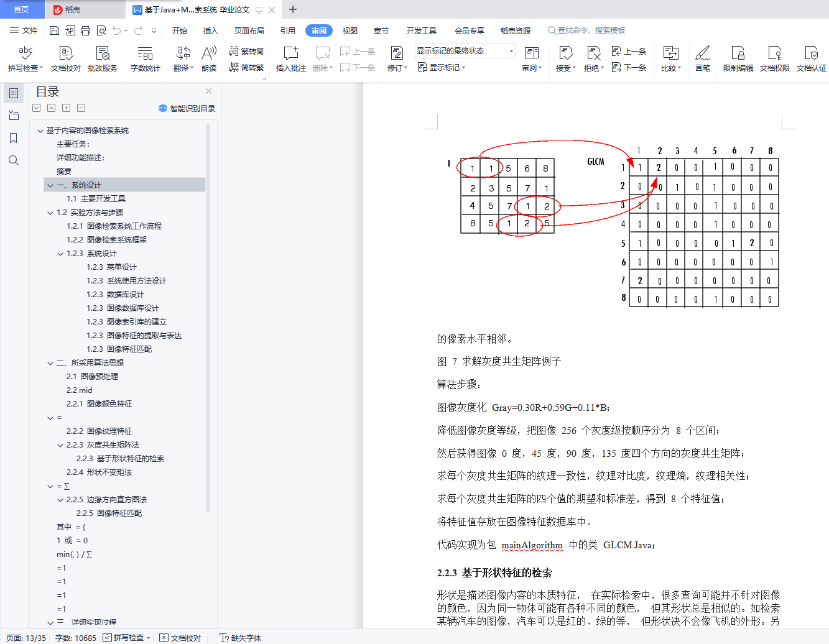This screenshot has height=644, width=829.
Task: Open 限制编辑 restrict editing
Action: 738,59
